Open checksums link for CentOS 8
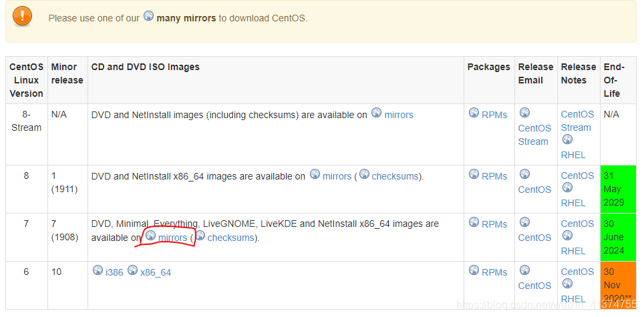The height and width of the screenshot is (317, 644). [x=395, y=176]
